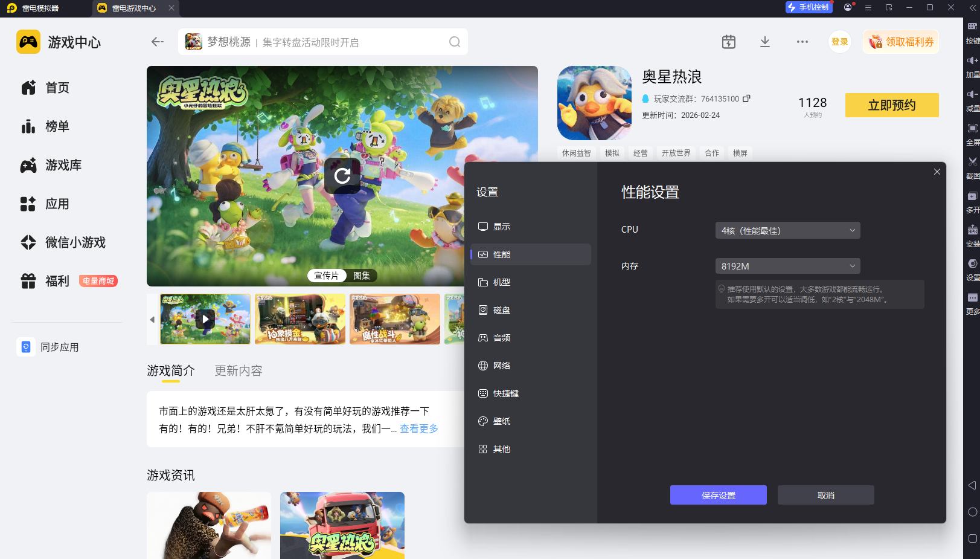
Task: Close the settings dialog
Action: click(937, 172)
